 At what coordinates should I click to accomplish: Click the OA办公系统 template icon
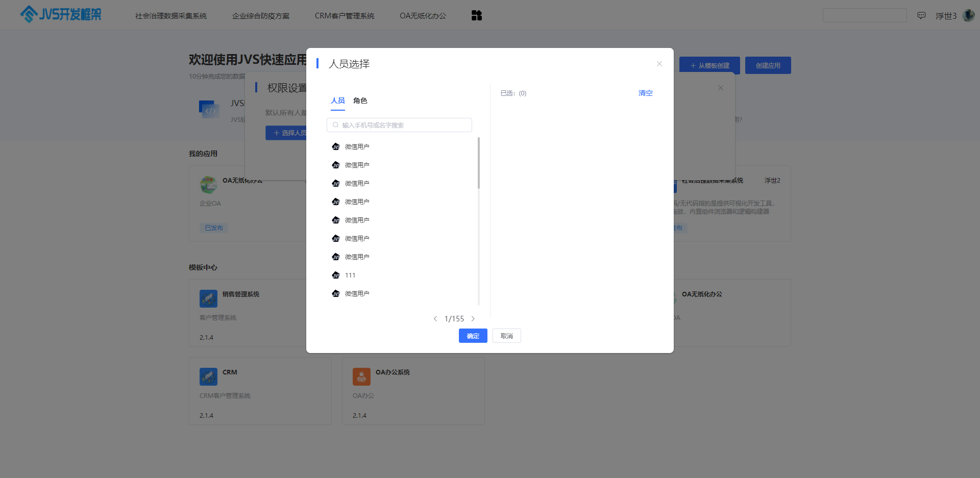tap(361, 376)
